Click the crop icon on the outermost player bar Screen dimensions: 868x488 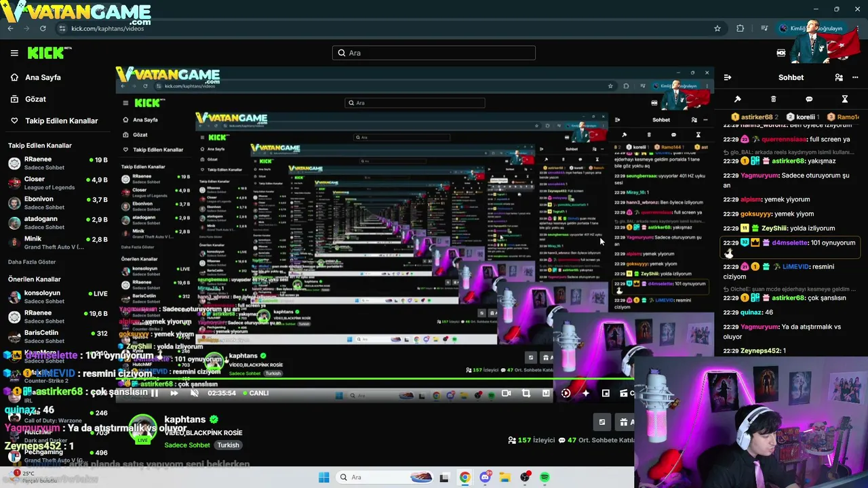[x=526, y=393]
